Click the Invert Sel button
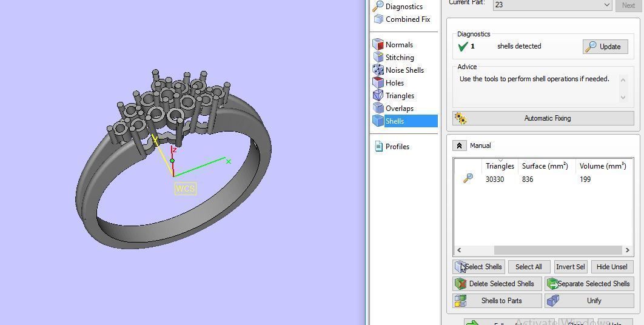The width and height of the screenshot is (644, 325). click(570, 267)
